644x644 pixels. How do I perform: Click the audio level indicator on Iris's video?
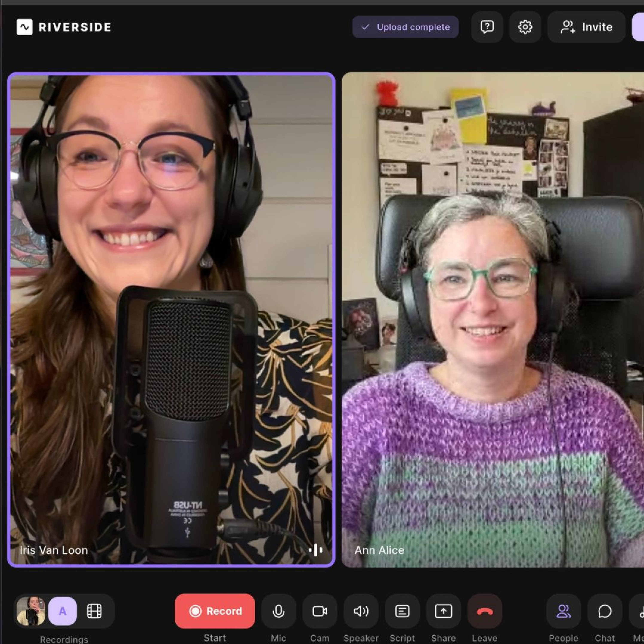(x=315, y=550)
